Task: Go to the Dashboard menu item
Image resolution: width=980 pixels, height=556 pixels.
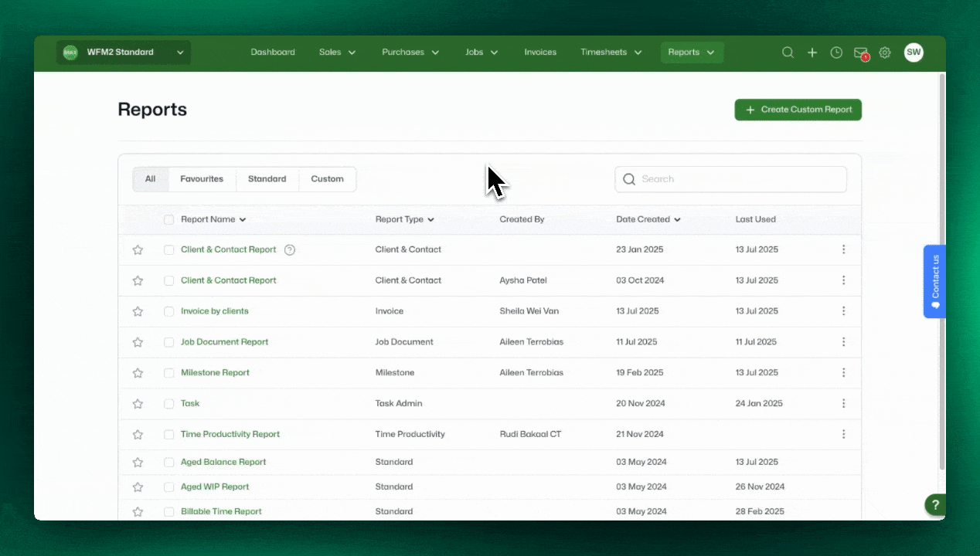Action: (273, 53)
